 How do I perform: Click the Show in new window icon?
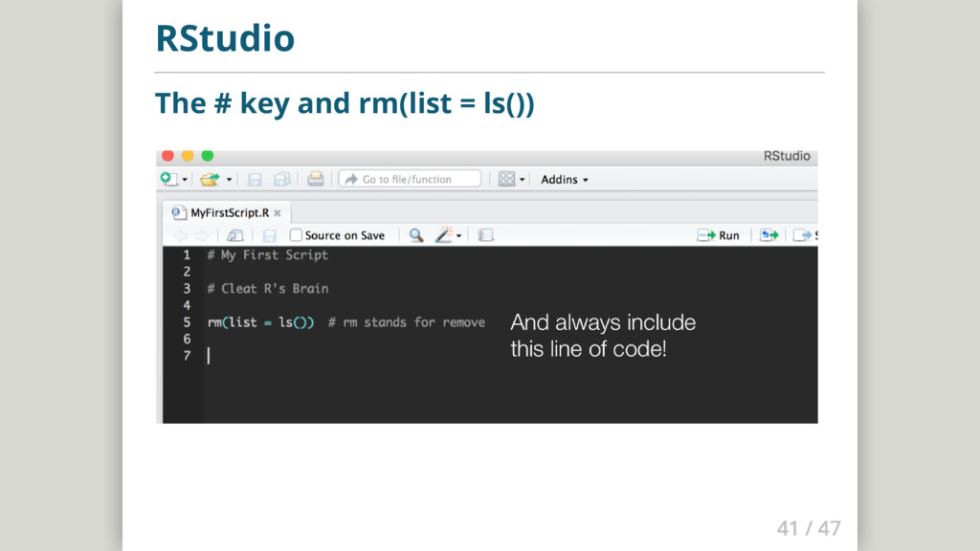[235, 235]
